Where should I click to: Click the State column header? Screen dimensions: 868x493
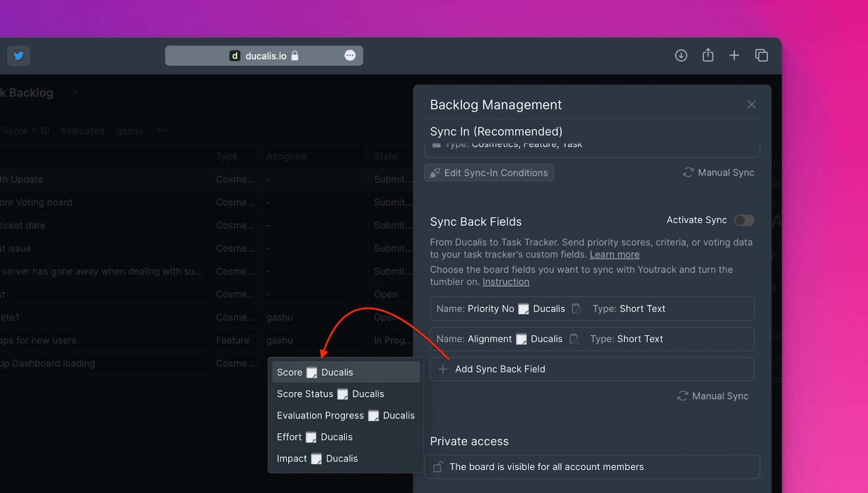(x=385, y=156)
